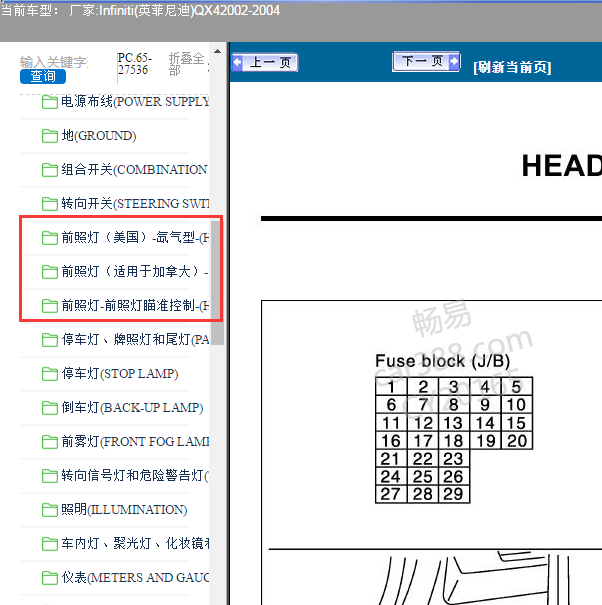Click fuse number 29 in fuse block
This screenshot has height=605, width=602.
453,494
